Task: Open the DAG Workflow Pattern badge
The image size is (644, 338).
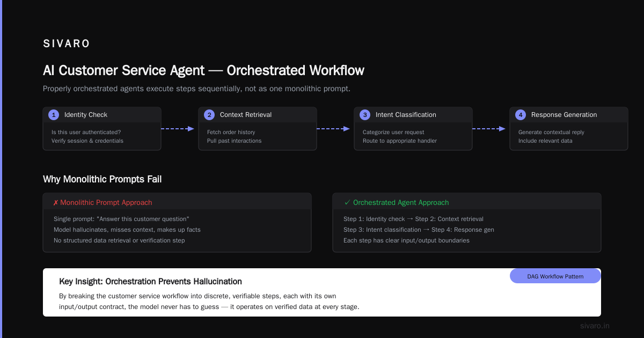Action: click(x=555, y=276)
